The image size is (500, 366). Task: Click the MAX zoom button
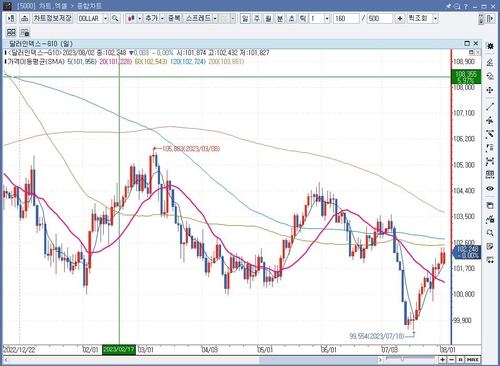(x=473, y=360)
